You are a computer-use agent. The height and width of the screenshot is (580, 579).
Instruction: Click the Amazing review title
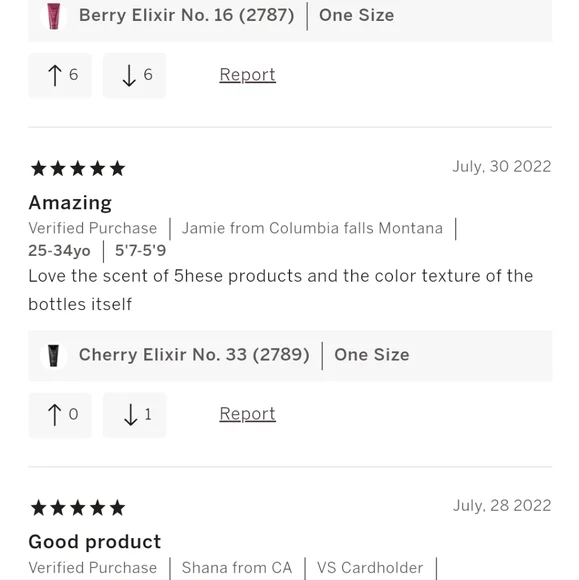[x=70, y=203]
